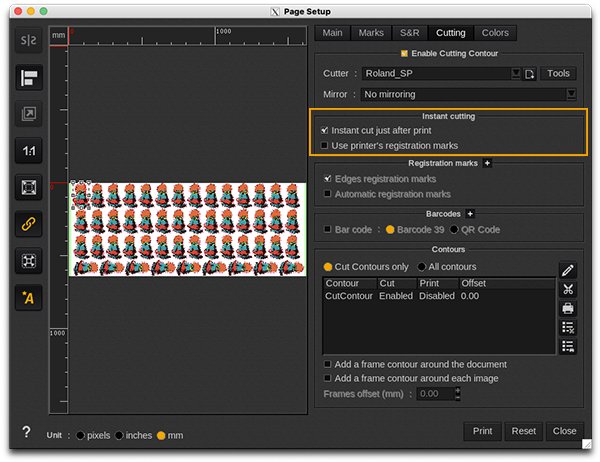
Task: Open the Colors tab
Action: (x=495, y=33)
